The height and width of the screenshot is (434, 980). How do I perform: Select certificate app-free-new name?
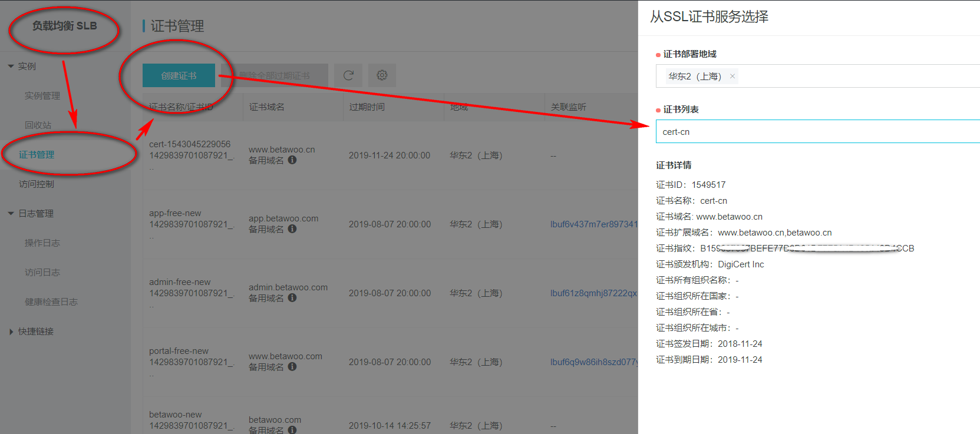[x=175, y=213]
